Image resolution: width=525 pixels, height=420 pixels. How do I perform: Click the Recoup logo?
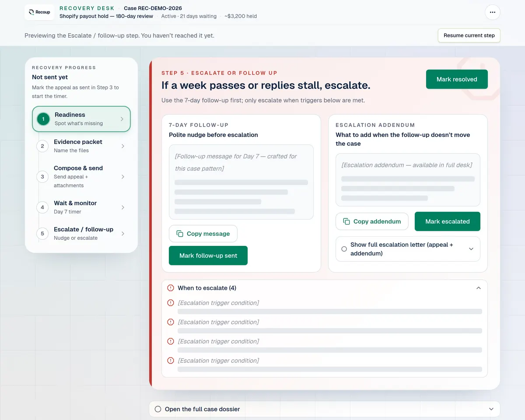pyautogui.click(x=39, y=12)
